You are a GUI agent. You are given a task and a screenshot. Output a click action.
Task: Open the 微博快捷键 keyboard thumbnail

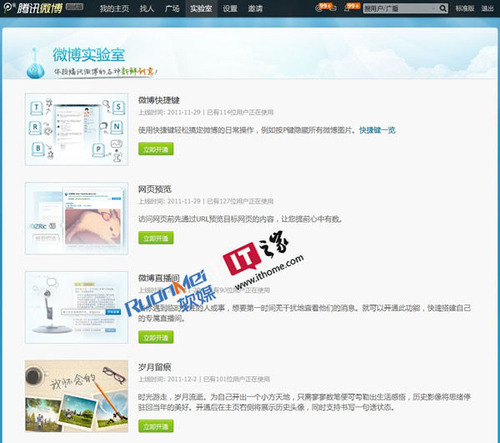77,129
